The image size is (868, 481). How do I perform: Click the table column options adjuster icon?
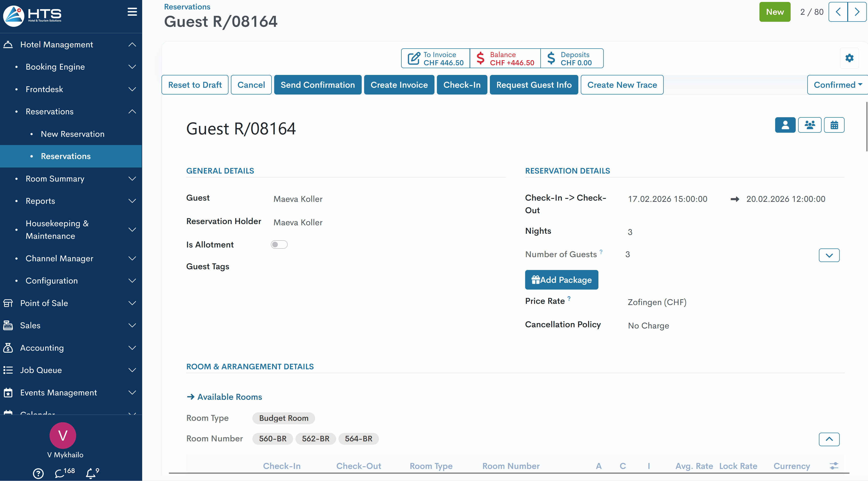(x=834, y=466)
